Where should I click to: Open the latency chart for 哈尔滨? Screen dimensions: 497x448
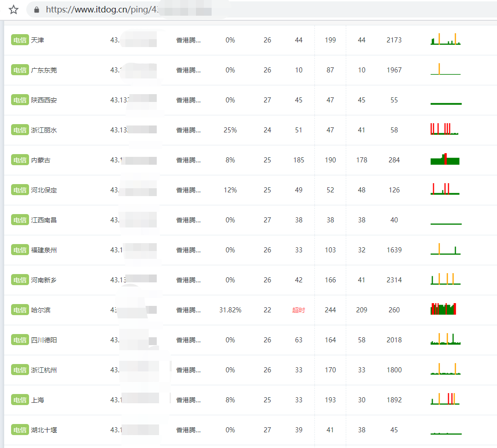[444, 309]
